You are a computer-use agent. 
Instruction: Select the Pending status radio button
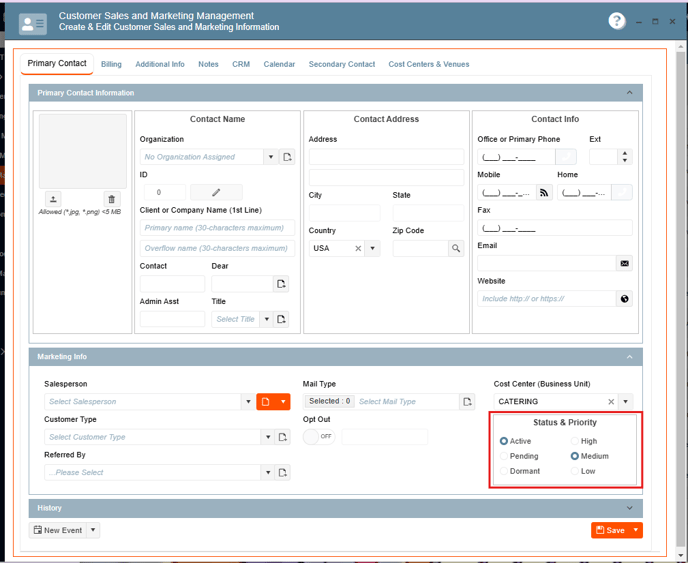click(x=504, y=456)
